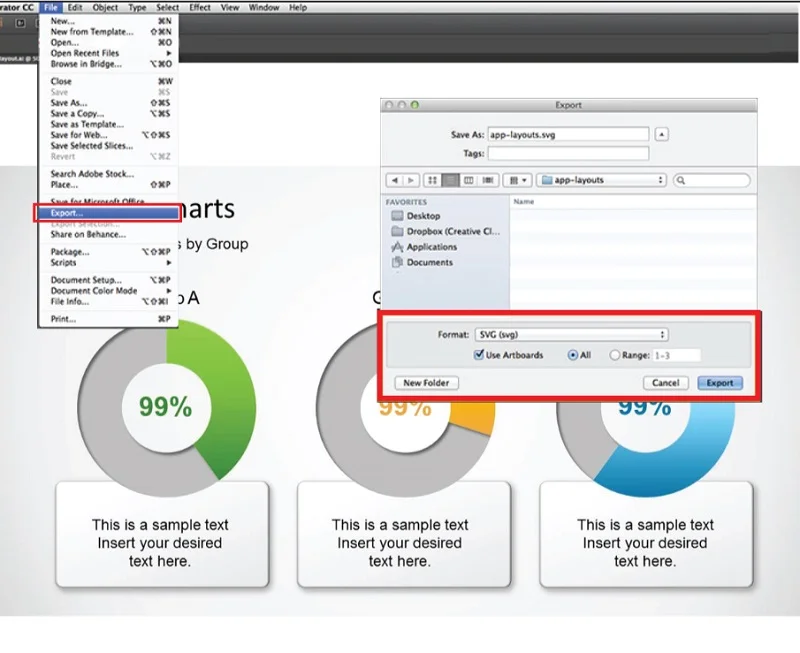Choose Browse in Bridge... menu item
Viewport: 800px width, 653px height.
(x=108, y=64)
